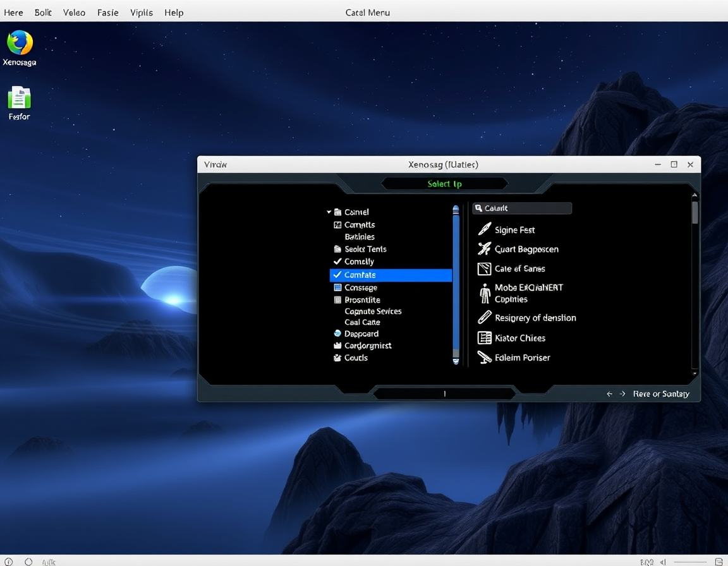Click the icon next to Cardorgmirst

(x=337, y=345)
